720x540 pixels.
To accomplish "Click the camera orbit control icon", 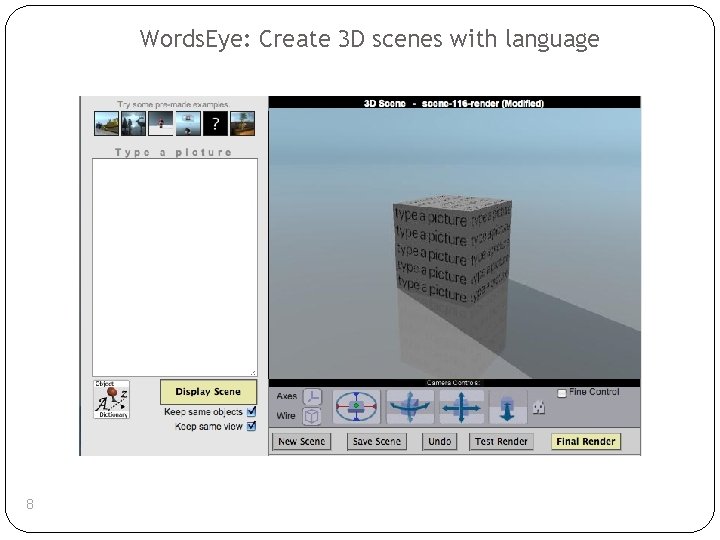I will [x=356, y=406].
